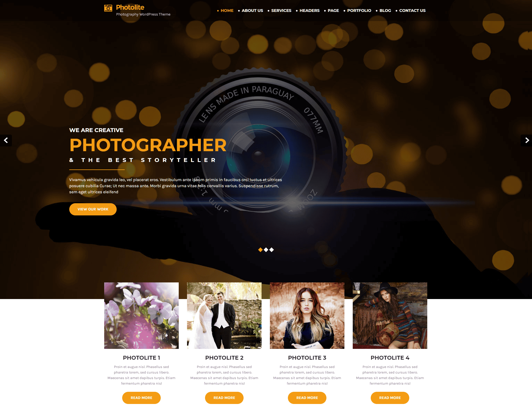This screenshot has width=532, height=412.
Task: Click the previous slide arrow icon
Action: (x=5, y=140)
